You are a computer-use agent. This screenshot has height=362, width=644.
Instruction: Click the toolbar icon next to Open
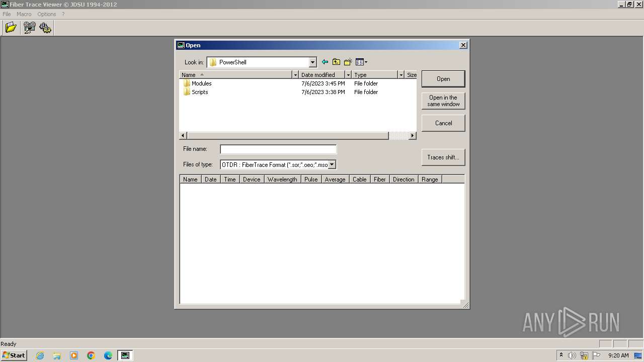29,28
